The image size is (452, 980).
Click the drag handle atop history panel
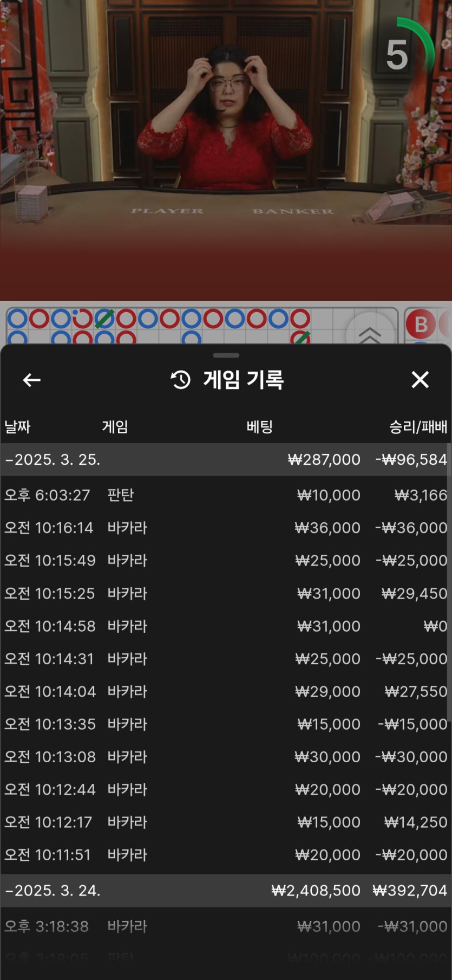click(226, 355)
